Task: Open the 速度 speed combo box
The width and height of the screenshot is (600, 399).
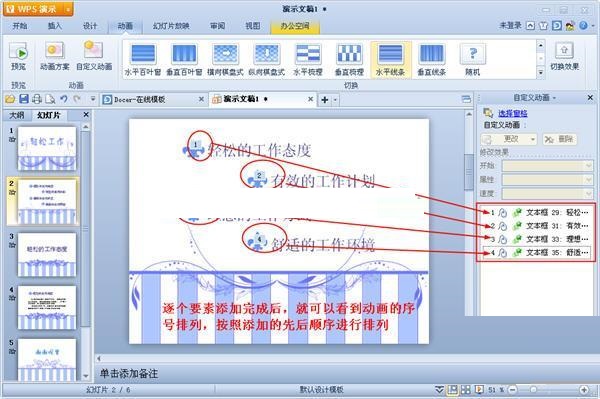Action: pyautogui.click(x=547, y=193)
